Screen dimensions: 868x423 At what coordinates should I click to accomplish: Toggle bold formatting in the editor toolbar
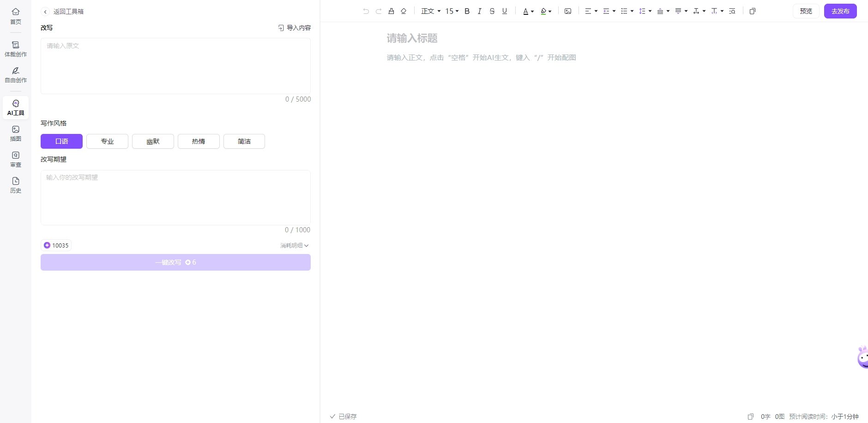pos(467,11)
